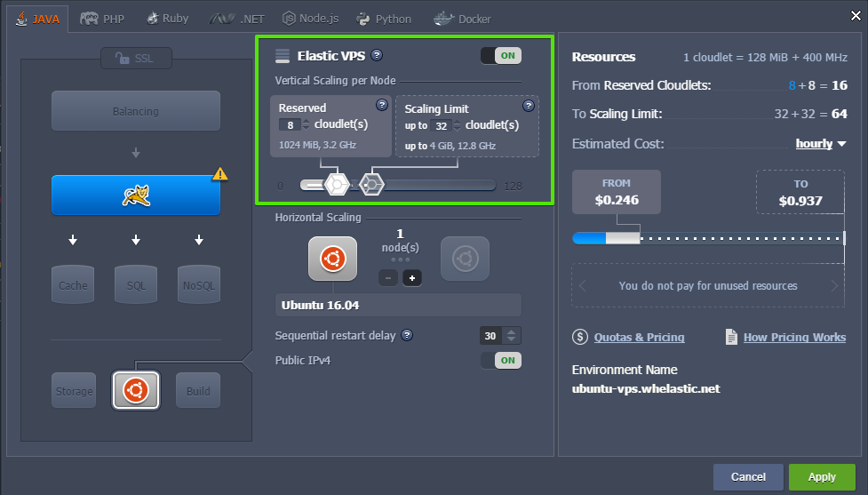Click the yellow warning icon on Tomcat

tap(219, 174)
